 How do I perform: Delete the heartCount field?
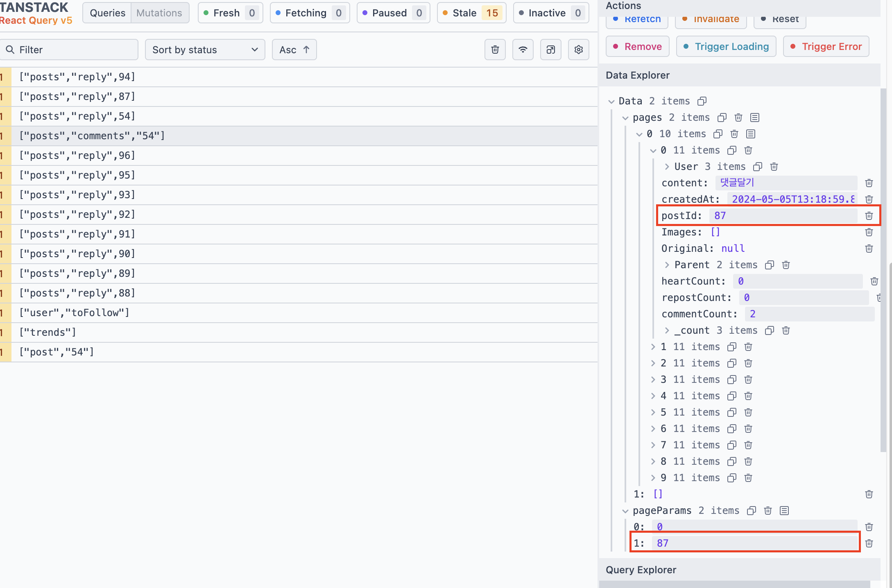874,281
